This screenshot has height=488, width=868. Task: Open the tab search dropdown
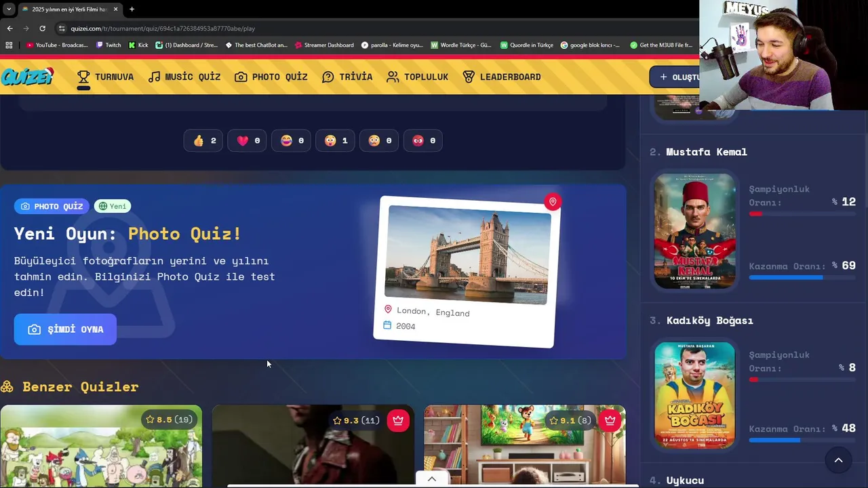[x=8, y=9]
